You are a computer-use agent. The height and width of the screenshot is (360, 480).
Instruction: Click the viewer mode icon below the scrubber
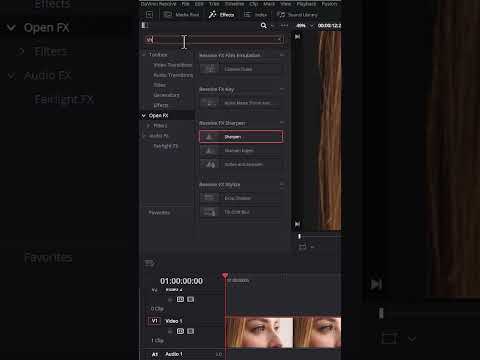click(x=302, y=247)
